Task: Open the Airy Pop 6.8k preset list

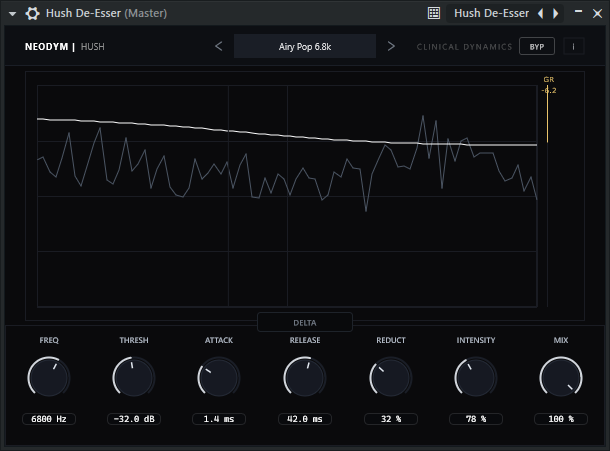Action: pyautogui.click(x=305, y=46)
